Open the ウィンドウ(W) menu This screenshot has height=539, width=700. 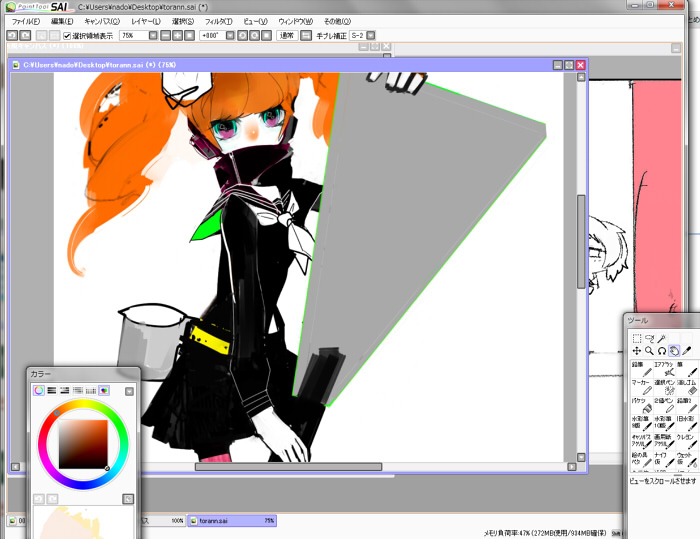point(296,21)
